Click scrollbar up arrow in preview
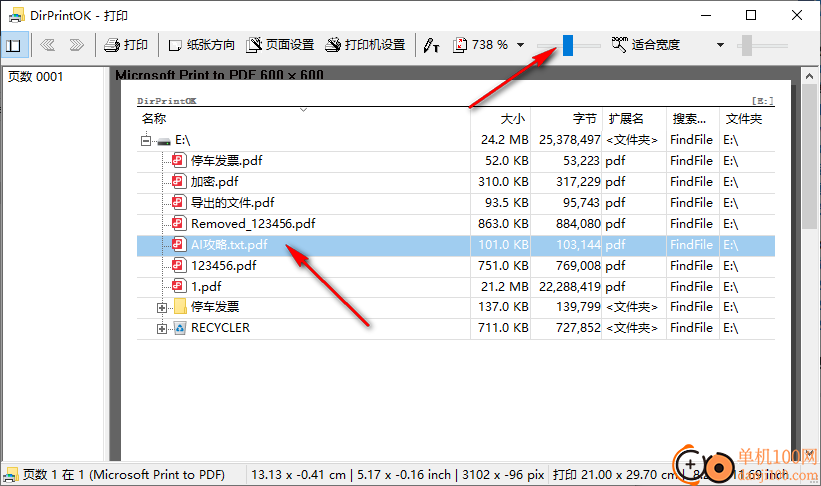821x486 pixels. (809, 76)
